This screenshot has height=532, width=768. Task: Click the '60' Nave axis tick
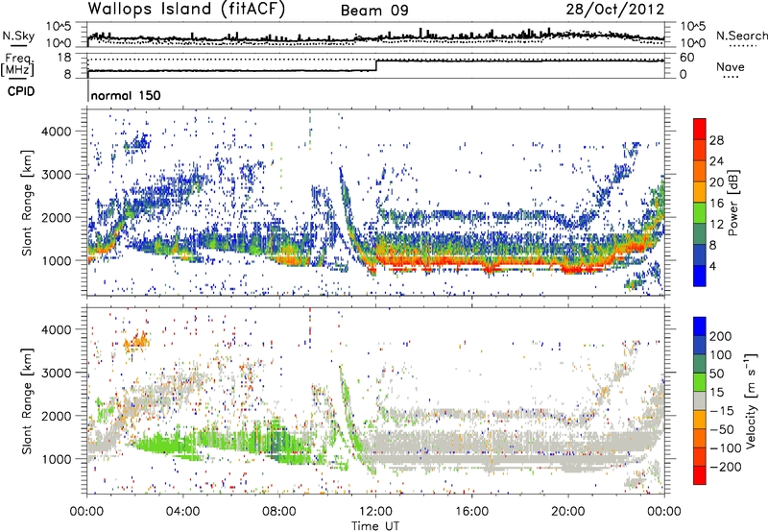[687, 58]
